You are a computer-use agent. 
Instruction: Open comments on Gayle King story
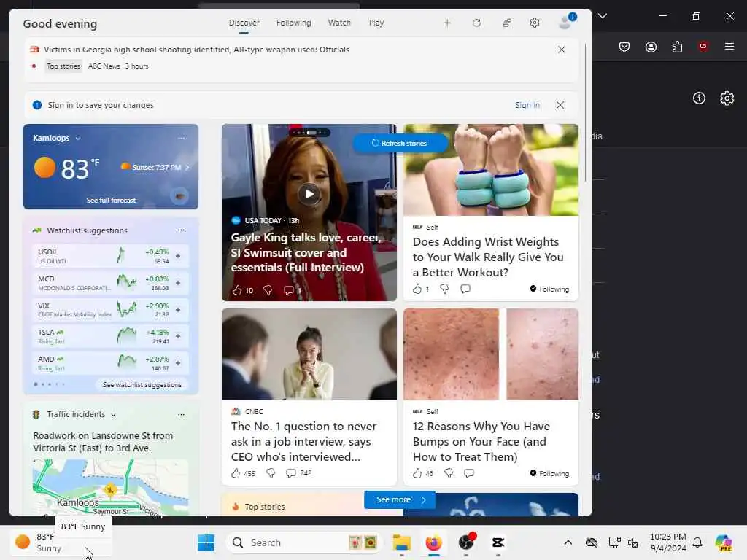pyautogui.click(x=289, y=290)
